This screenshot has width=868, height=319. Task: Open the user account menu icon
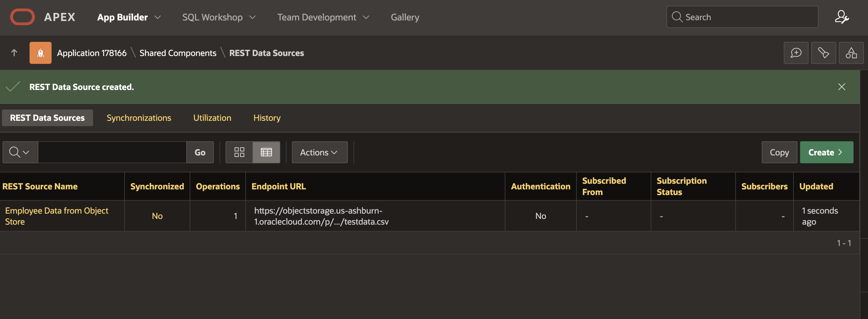click(x=841, y=17)
